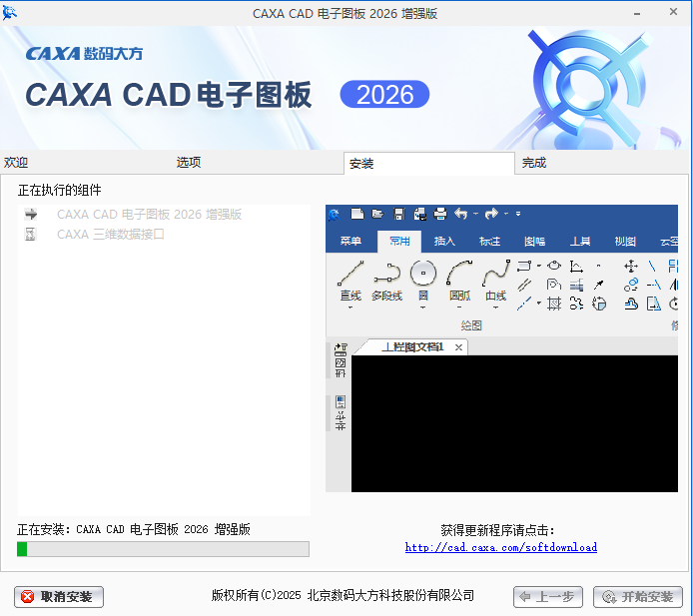The height and width of the screenshot is (616, 693).
Task: Click the 菜单 tab in the preview ribbon
Action: [x=350, y=242]
